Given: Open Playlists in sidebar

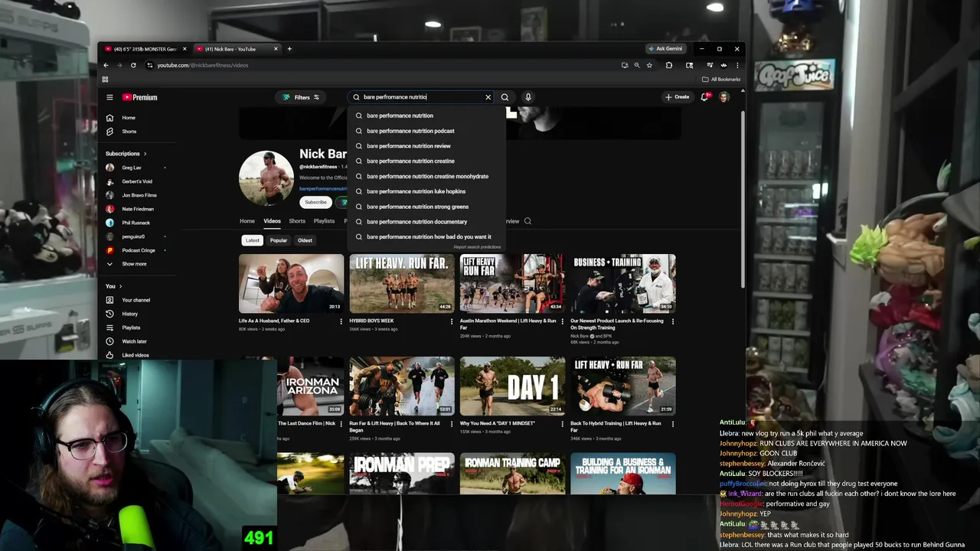Looking at the screenshot, I should [131, 328].
